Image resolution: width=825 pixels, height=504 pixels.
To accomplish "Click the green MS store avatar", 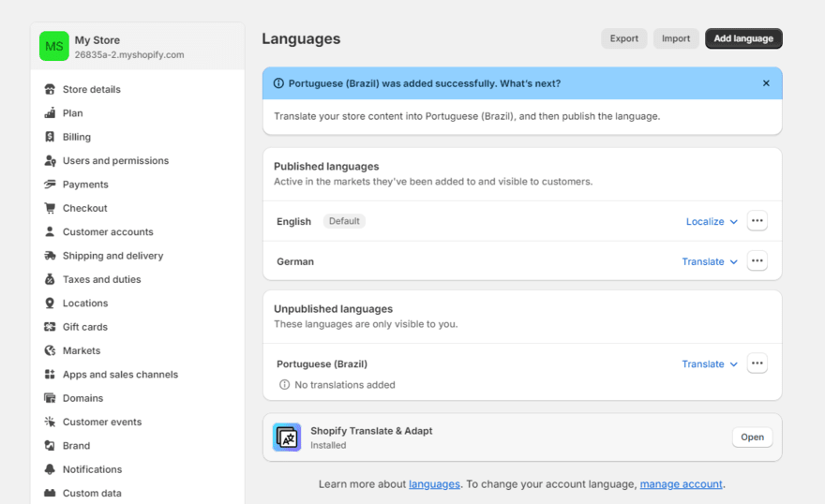I will [54, 46].
